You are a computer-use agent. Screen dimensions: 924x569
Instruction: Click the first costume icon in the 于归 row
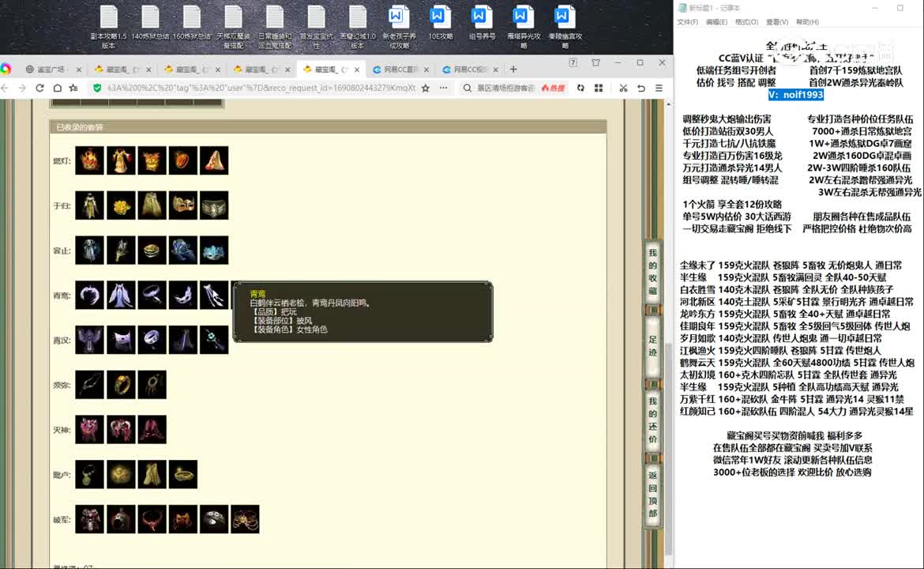(89, 205)
